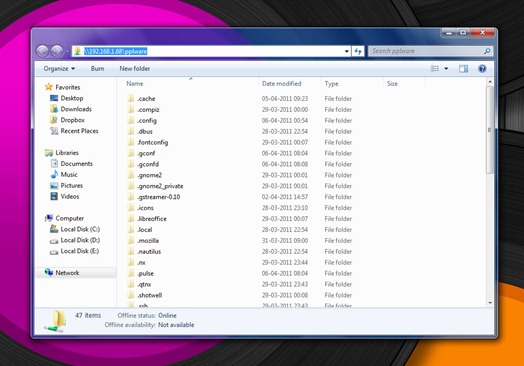
Task: Select the .shotwell folder name
Action: [150, 295]
